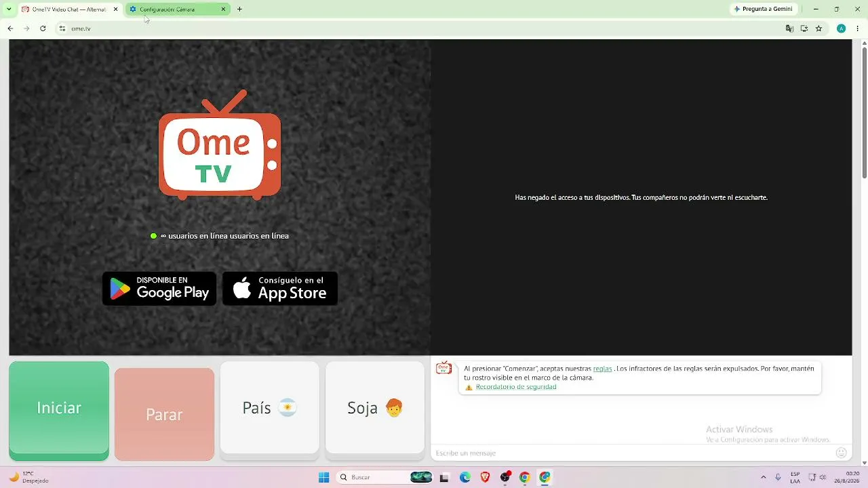The image size is (868, 488).
Task: Go back with the browser back arrow
Action: click(x=10, y=28)
